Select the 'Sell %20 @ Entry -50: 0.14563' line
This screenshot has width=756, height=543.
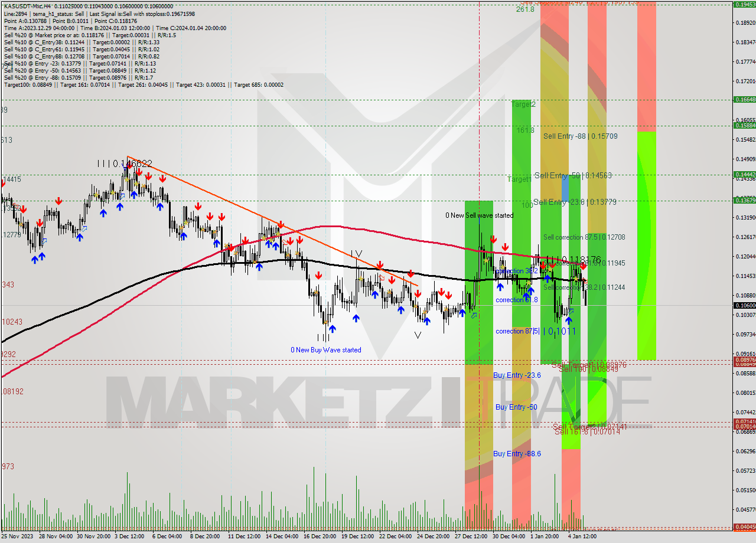[80, 70]
